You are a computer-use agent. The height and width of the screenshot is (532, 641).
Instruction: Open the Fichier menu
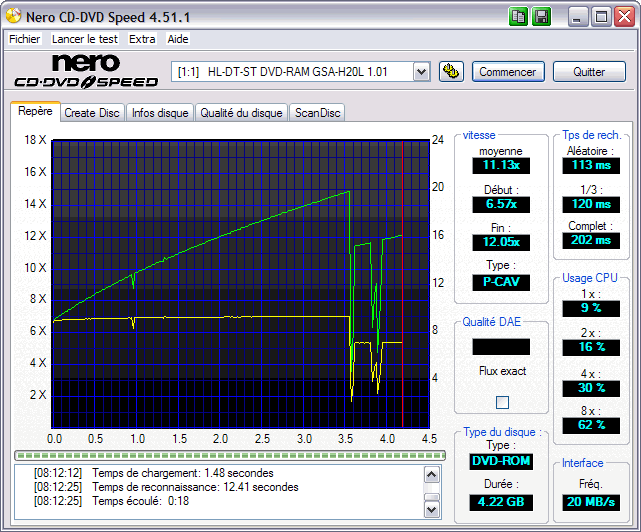tap(25, 39)
